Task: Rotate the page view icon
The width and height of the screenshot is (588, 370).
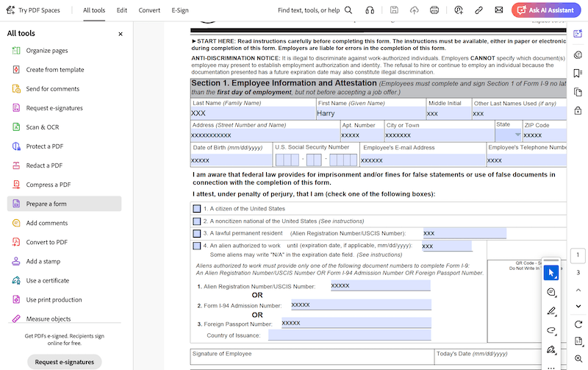Action: point(578,324)
